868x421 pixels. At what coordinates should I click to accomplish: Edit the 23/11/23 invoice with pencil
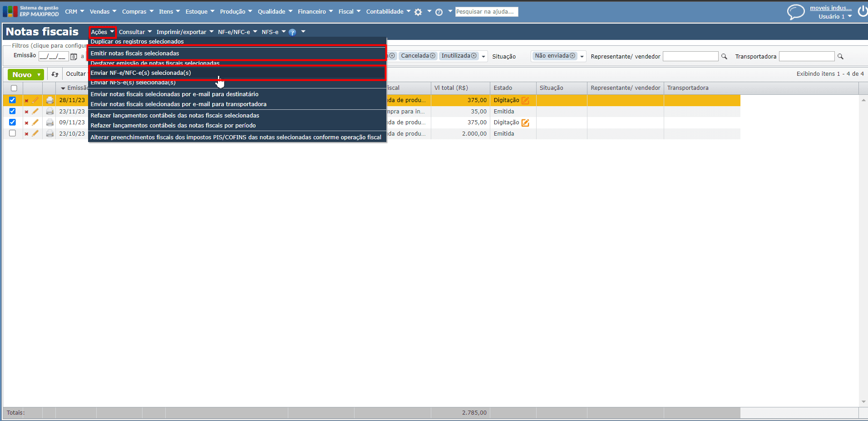pyautogui.click(x=35, y=111)
